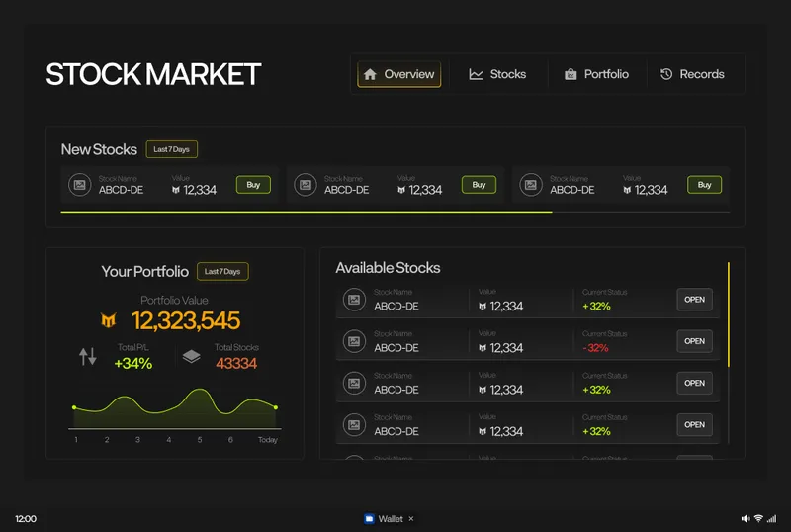The image size is (791, 532).
Task: Go to the Portfolio tab
Action: (x=596, y=74)
